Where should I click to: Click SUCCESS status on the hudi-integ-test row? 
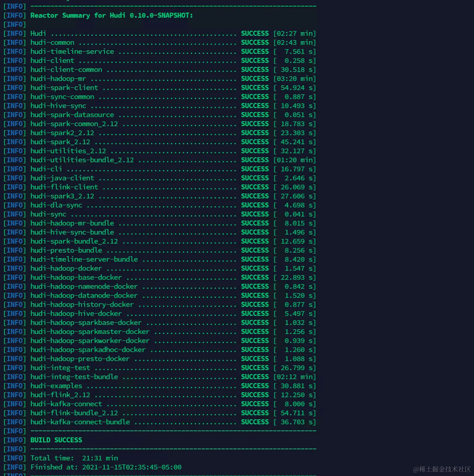point(255,368)
